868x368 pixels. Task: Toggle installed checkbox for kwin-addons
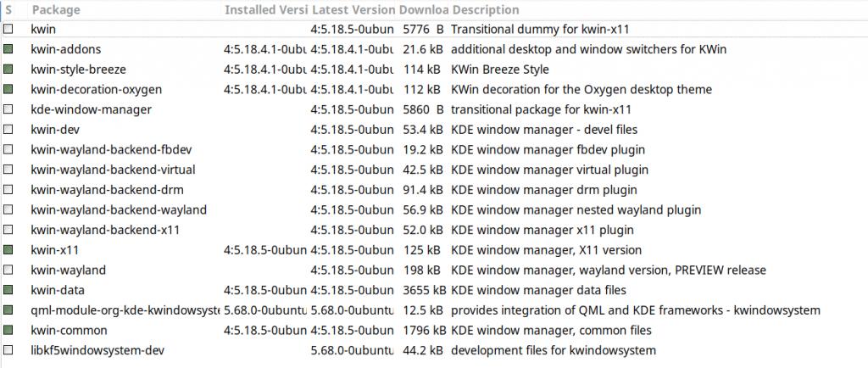click(8, 49)
